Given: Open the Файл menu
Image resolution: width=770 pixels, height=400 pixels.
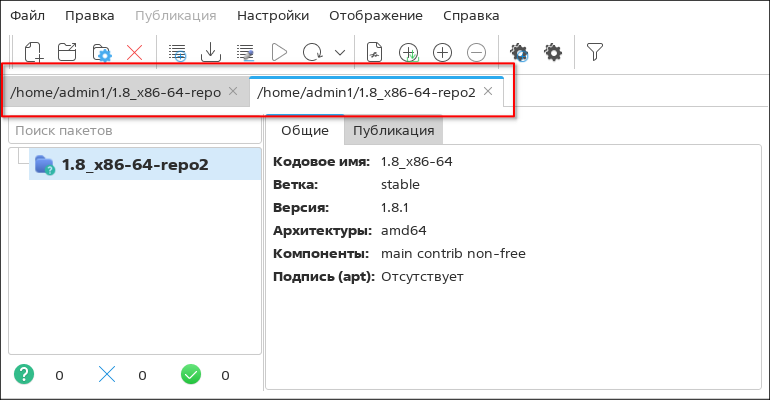Looking at the screenshot, I should 28,16.
